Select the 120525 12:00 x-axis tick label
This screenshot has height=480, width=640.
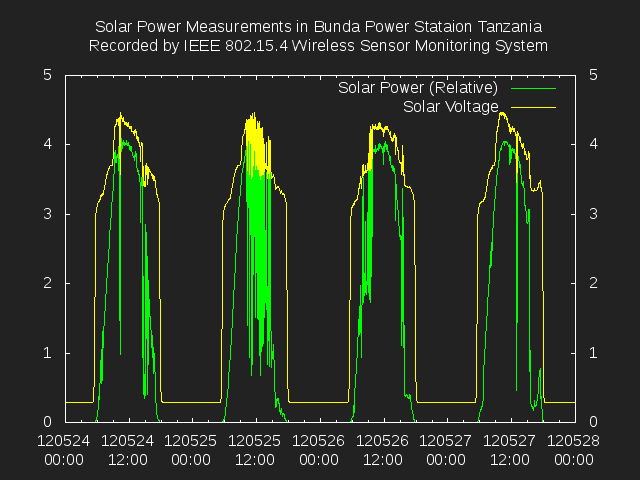(256, 449)
